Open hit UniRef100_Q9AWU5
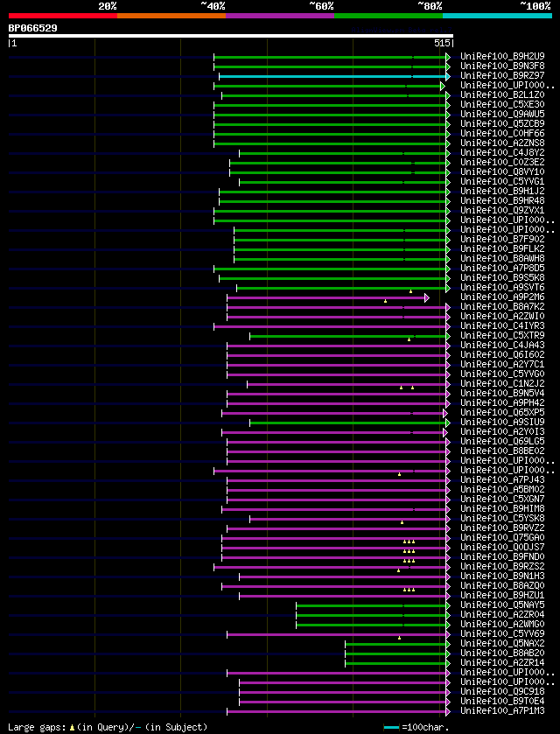Screen dimensions: 560x734 [x=502, y=115]
